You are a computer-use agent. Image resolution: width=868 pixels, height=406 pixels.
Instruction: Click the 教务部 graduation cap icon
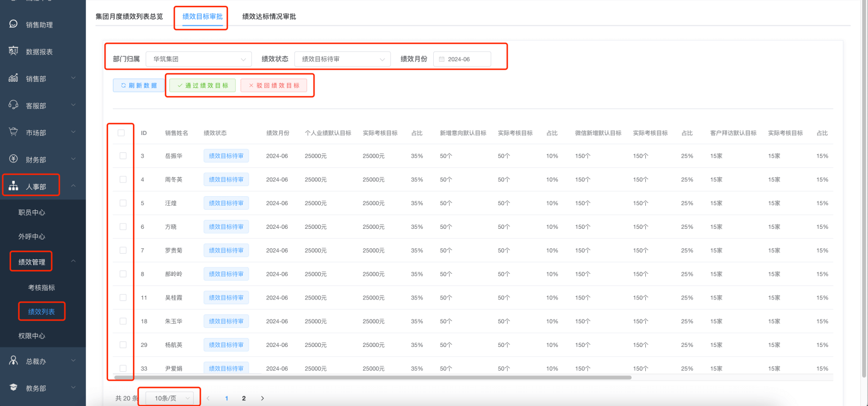14,388
